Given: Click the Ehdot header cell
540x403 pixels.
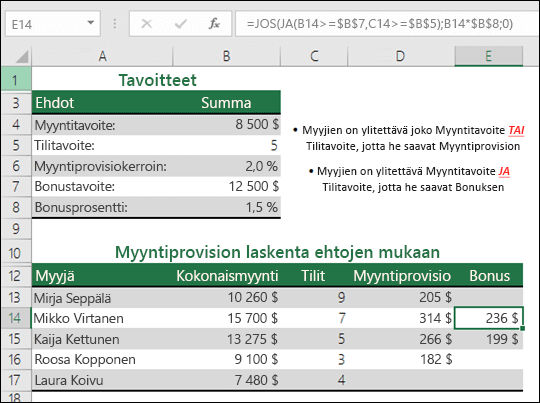Looking at the screenshot, I should click(x=102, y=103).
